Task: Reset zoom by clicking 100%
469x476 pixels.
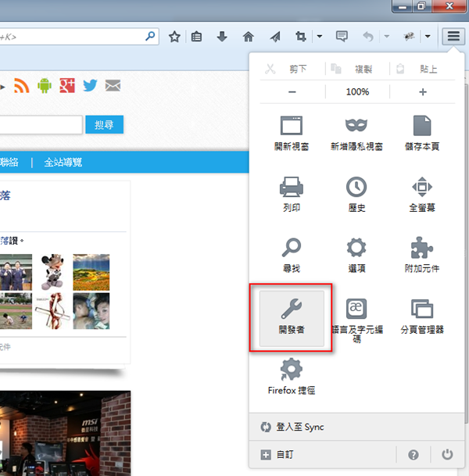Action: pyautogui.click(x=357, y=91)
